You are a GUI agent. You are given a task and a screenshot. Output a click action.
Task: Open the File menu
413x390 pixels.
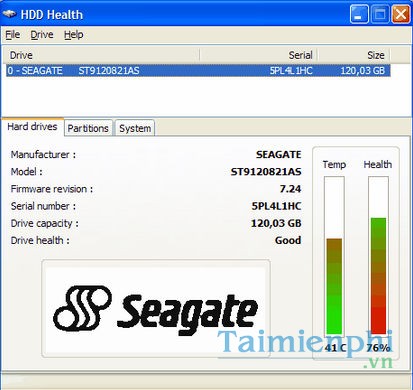[13, 35]
